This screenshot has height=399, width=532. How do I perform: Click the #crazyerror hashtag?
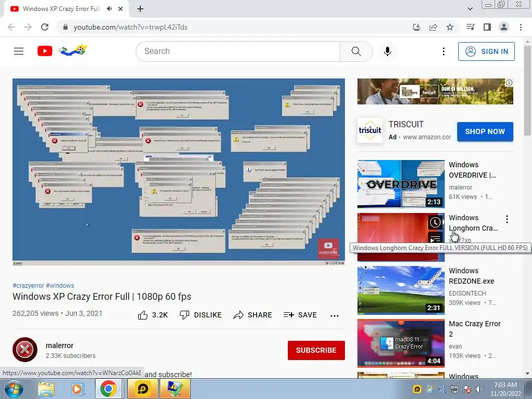(x=28, y=286)
